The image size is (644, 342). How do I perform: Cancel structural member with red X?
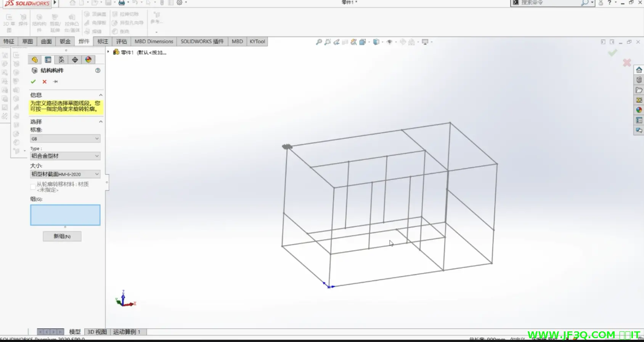point(45,82)
